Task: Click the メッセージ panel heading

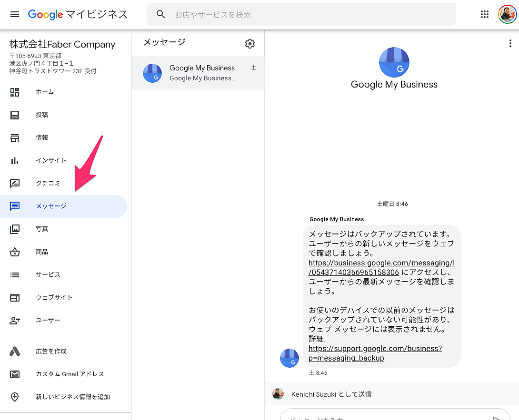Action: click(164, 42)
